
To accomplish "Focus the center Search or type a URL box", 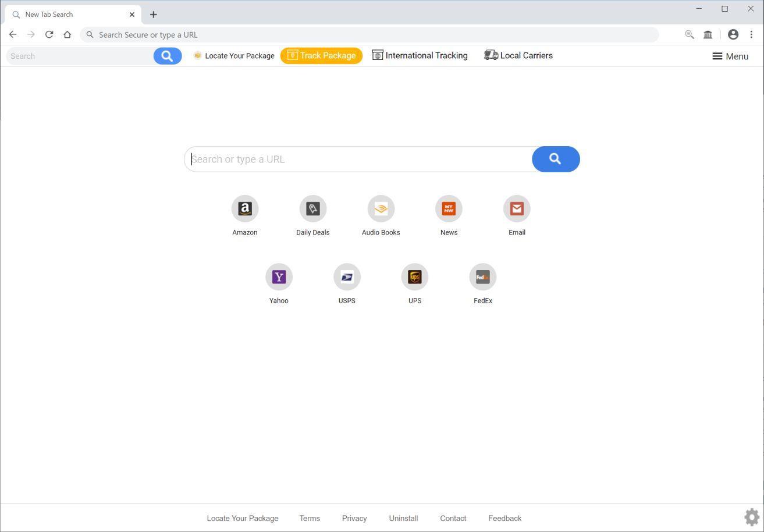I will (x=358, y=159).
